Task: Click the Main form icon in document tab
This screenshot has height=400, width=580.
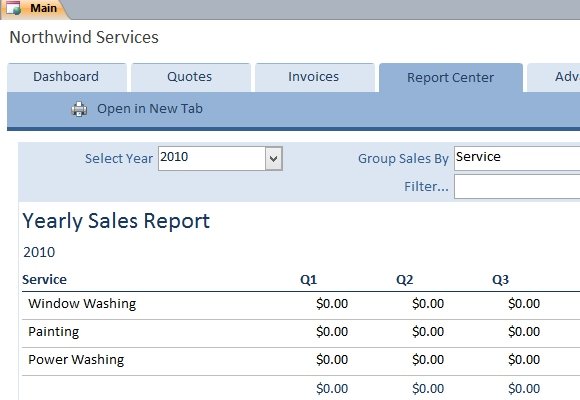Action: (14, 8)
